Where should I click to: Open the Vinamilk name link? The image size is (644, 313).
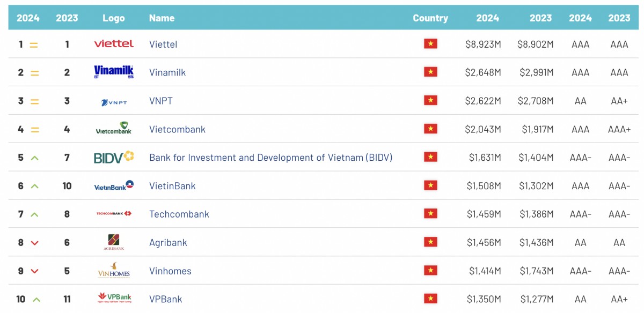click(x=167, y=72)
